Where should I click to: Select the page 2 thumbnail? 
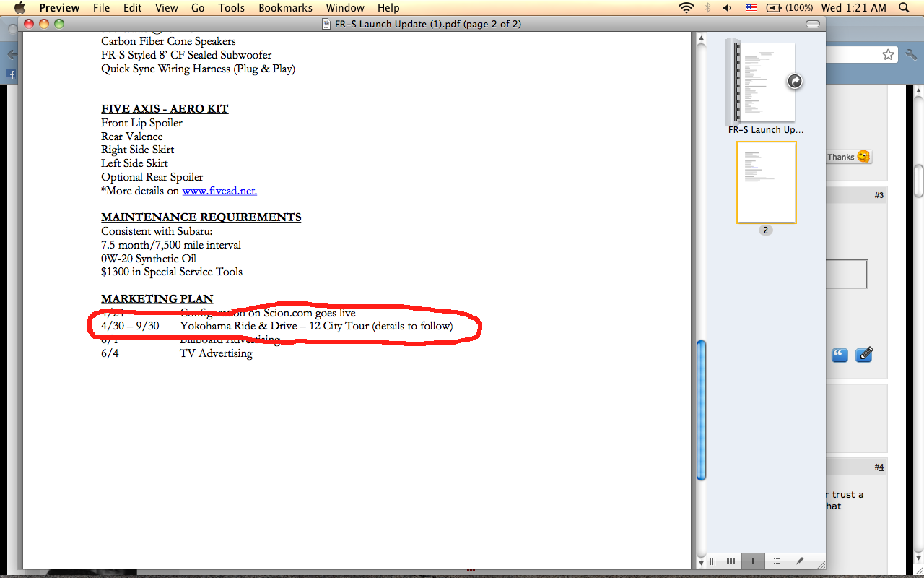pos(766,182)
